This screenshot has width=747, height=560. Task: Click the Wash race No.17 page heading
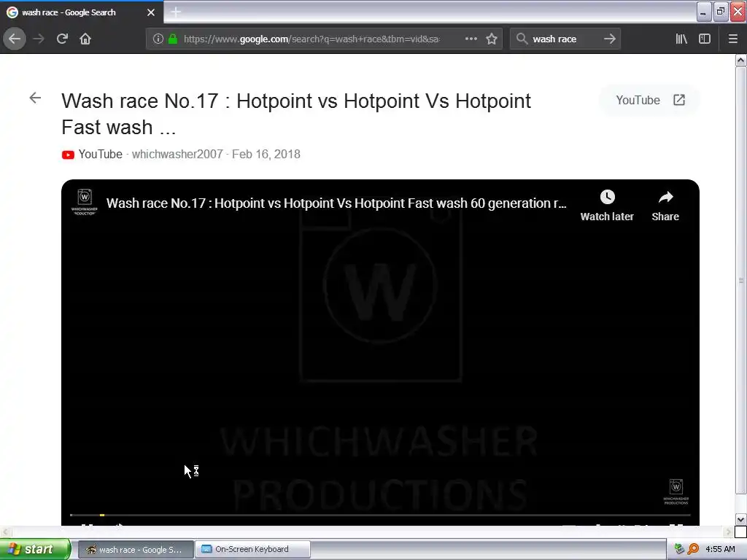click(x=296, y=114)
